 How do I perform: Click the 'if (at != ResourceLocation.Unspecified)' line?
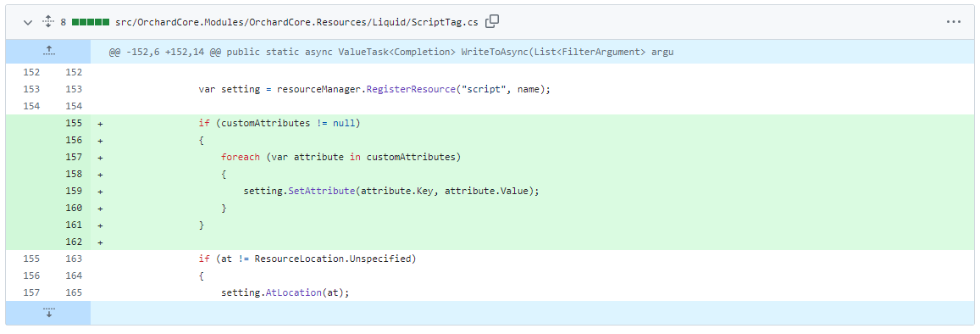coord(307,259)
